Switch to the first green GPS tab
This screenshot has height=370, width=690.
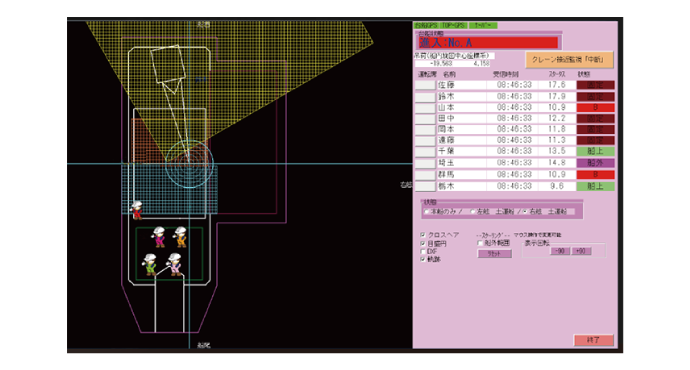[426, 26]
